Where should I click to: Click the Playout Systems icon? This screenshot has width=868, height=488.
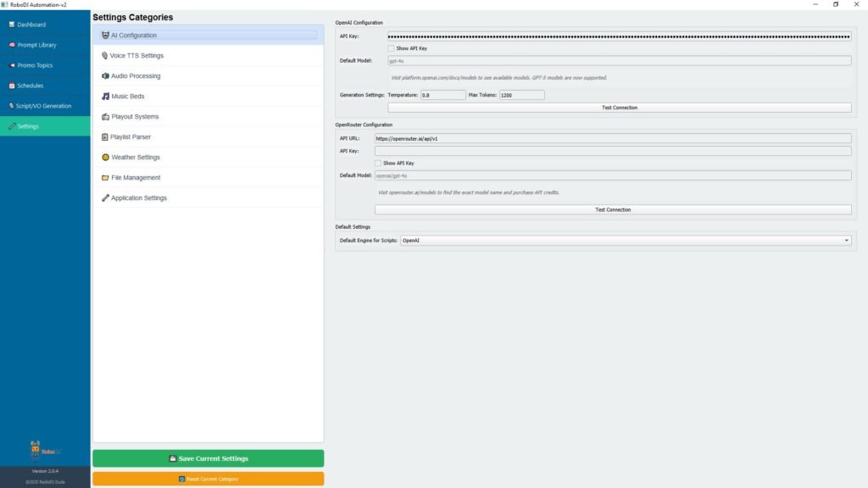105,117
